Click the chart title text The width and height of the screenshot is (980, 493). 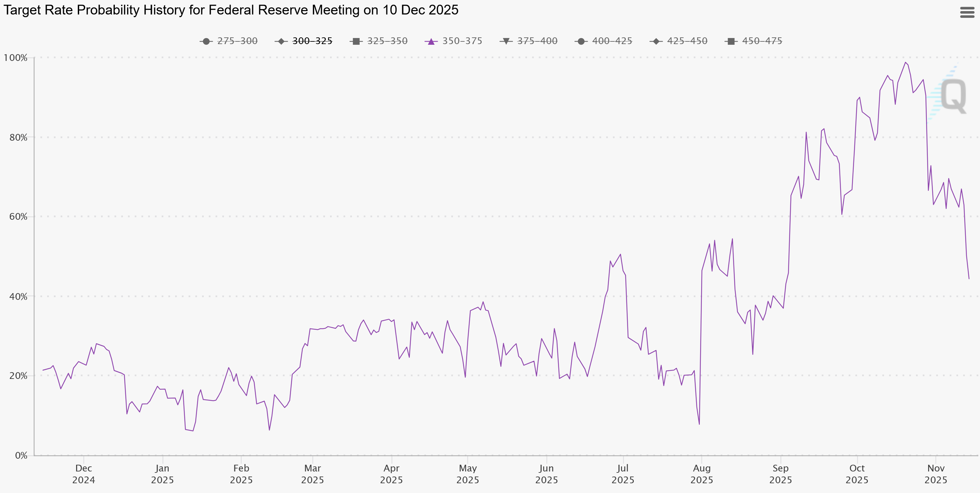pos(231,10)
